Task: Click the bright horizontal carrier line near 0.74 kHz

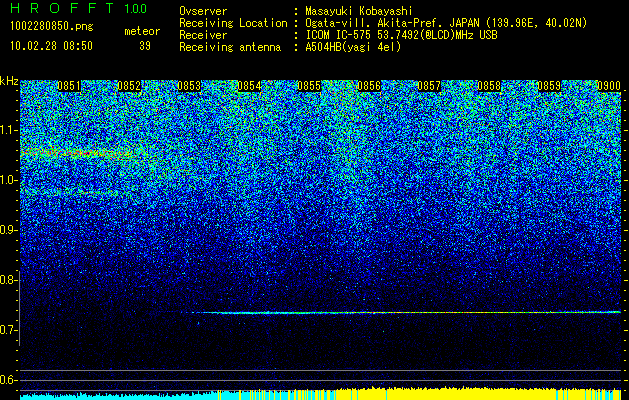Action: 405,312
